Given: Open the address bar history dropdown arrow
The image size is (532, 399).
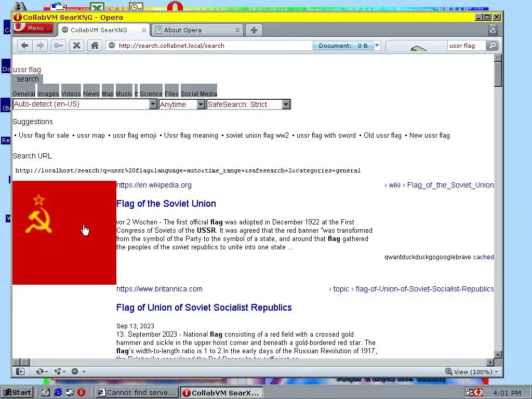Looking at the screenshot, I should pos(377,46).
